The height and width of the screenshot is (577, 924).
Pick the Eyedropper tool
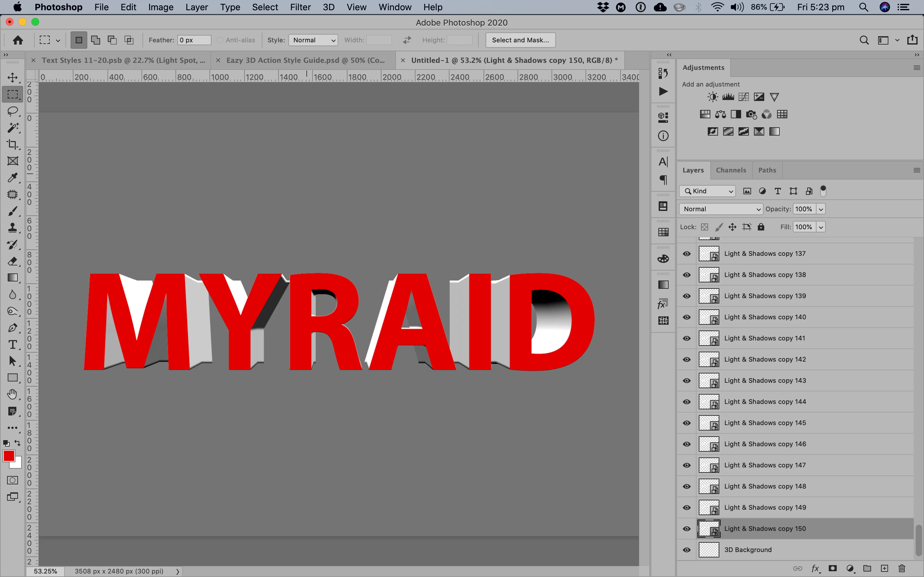pos(13,178)
